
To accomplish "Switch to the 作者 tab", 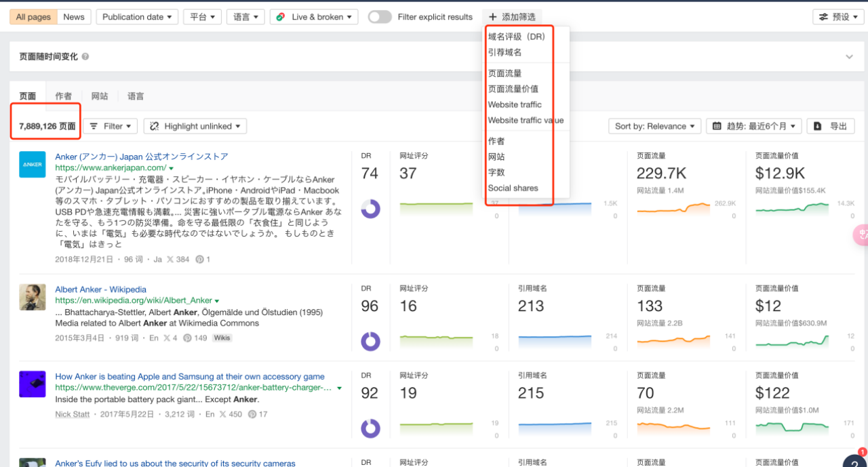I will 63,96.
